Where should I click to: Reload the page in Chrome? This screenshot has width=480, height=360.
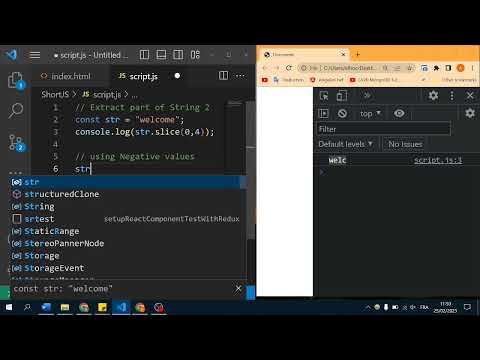[x=289, y=68]
